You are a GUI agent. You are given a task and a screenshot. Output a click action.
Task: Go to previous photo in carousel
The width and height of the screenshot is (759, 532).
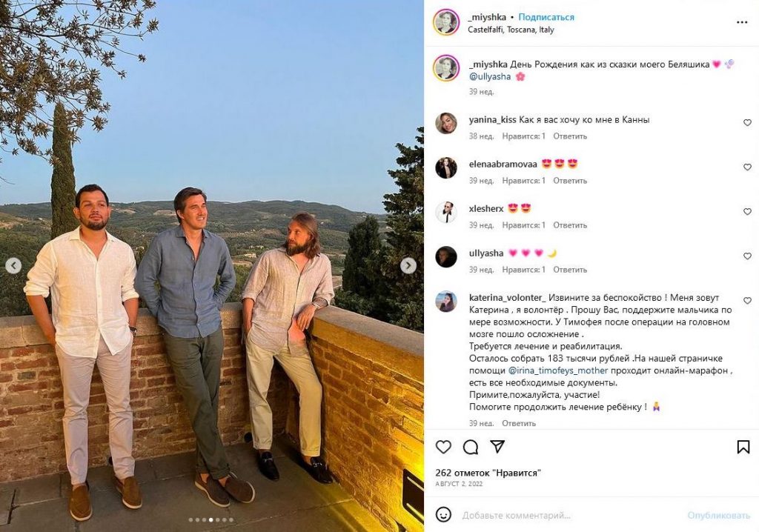click(13, 266)
